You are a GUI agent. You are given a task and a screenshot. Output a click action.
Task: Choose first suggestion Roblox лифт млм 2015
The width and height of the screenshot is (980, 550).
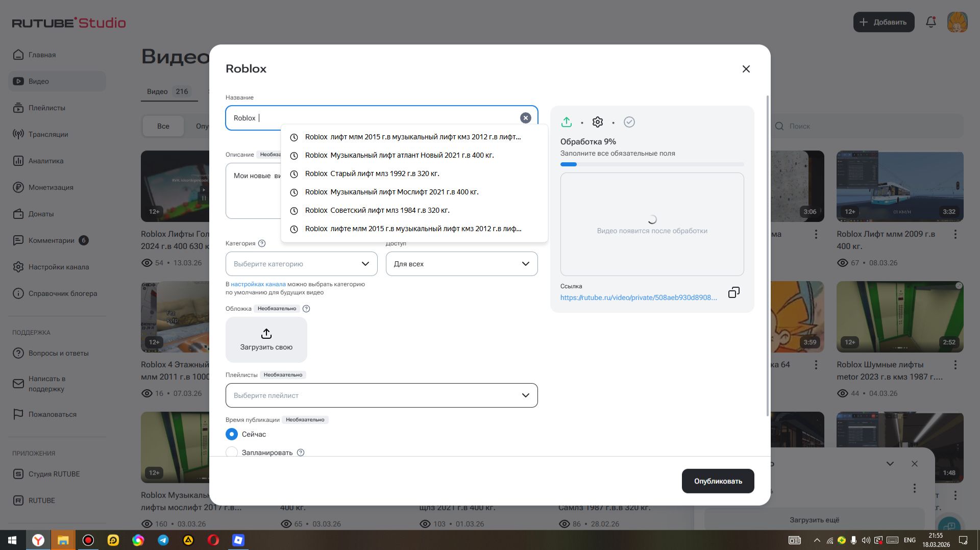pyautogui.click(x=414, y=137)
